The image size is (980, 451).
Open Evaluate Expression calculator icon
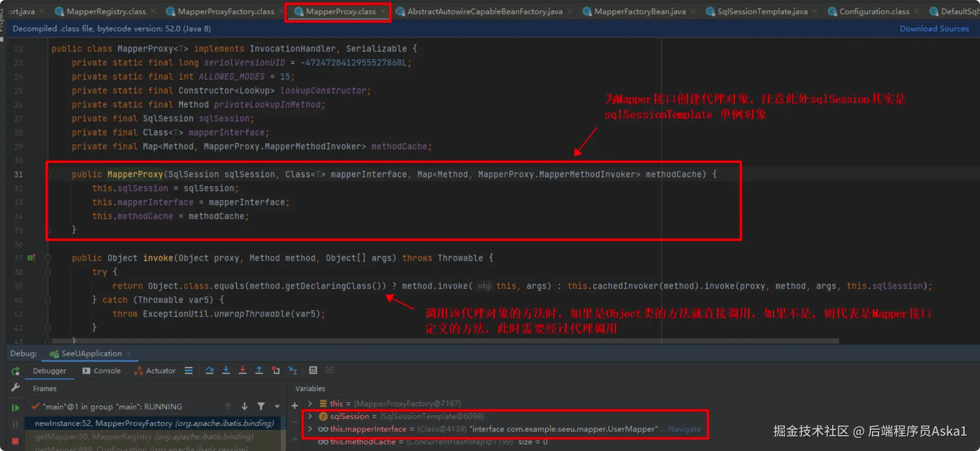point(313,370)
